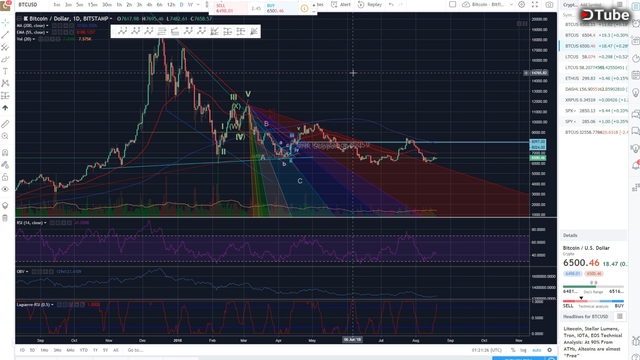
Task: Switch chart to 15m interval
Action: coord(93,4)
